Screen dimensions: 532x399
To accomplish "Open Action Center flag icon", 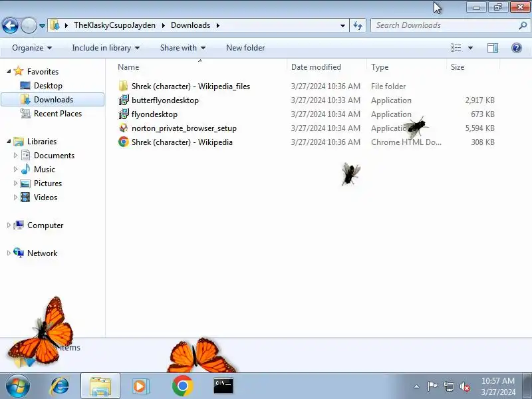I will 432,386.
